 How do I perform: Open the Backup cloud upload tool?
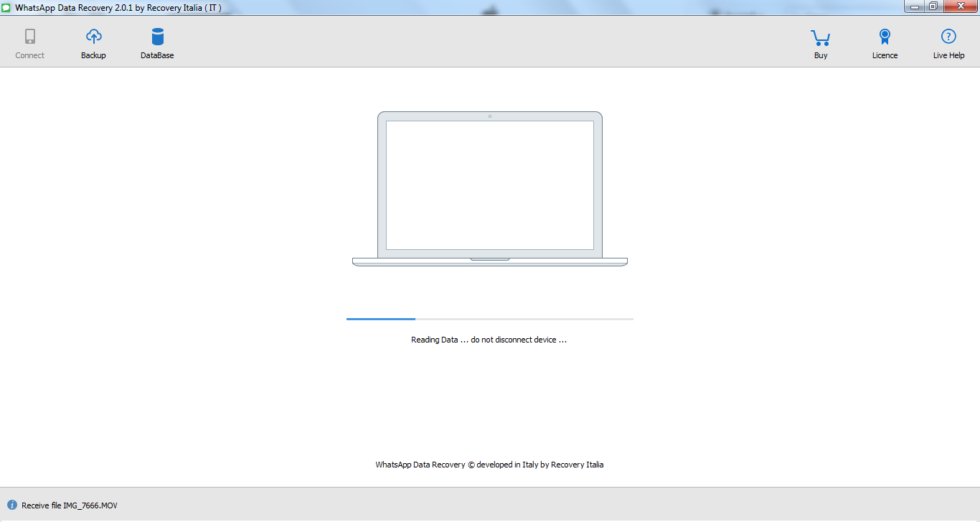click(93, 37)
